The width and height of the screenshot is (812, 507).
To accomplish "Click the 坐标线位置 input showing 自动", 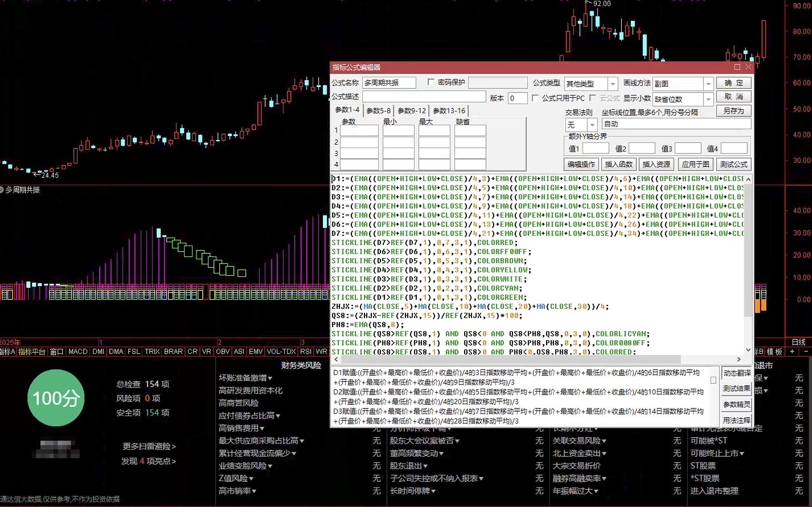I will coord(676,124).
